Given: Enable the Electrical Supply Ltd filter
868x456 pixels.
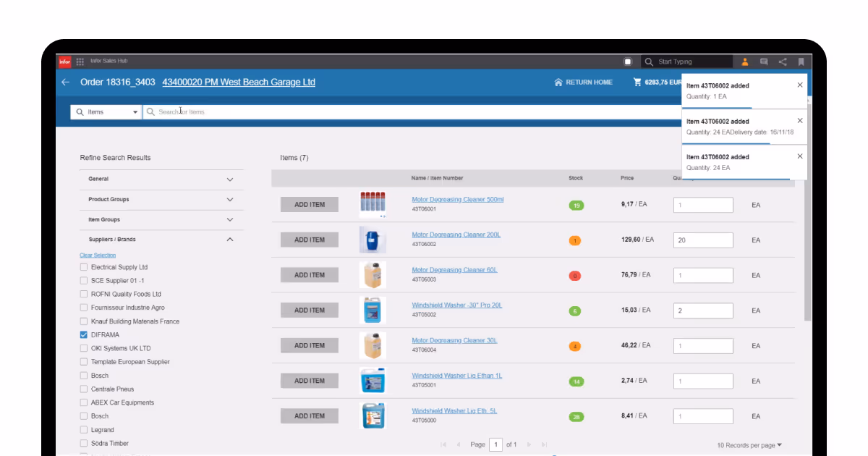Looking at the screenshot, I should coord(83,266).
